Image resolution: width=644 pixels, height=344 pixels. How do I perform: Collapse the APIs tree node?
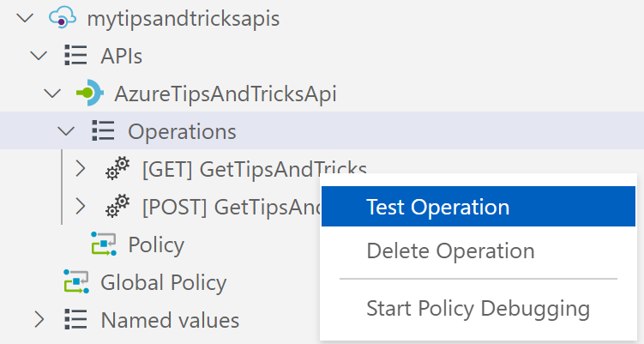pyautogui.click(x=39, y=56)
